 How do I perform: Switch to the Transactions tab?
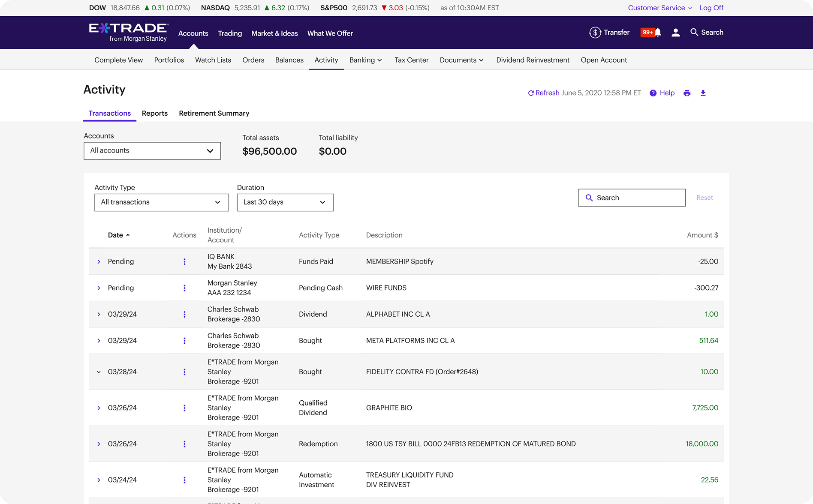(x=110, y=113)
